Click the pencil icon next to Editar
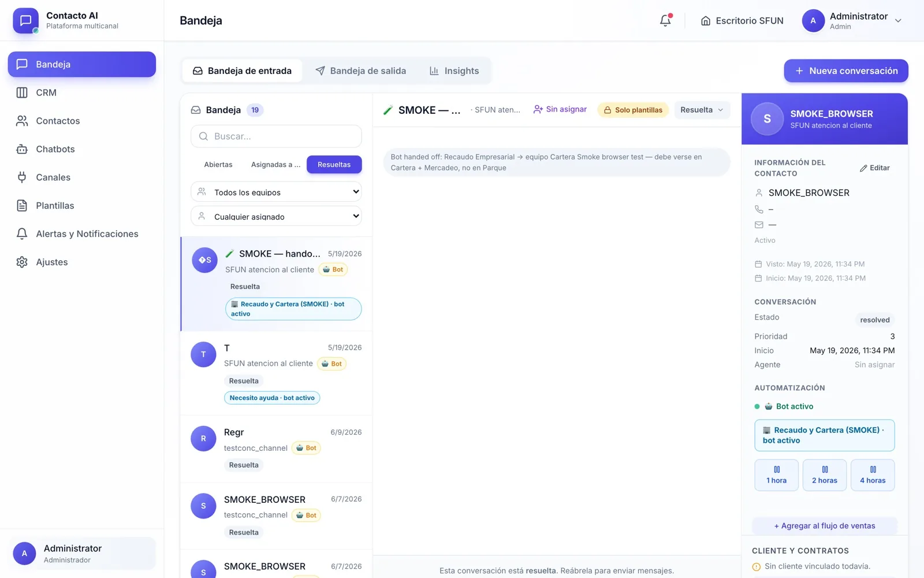The image size is (924, 578). click(863, 168)
